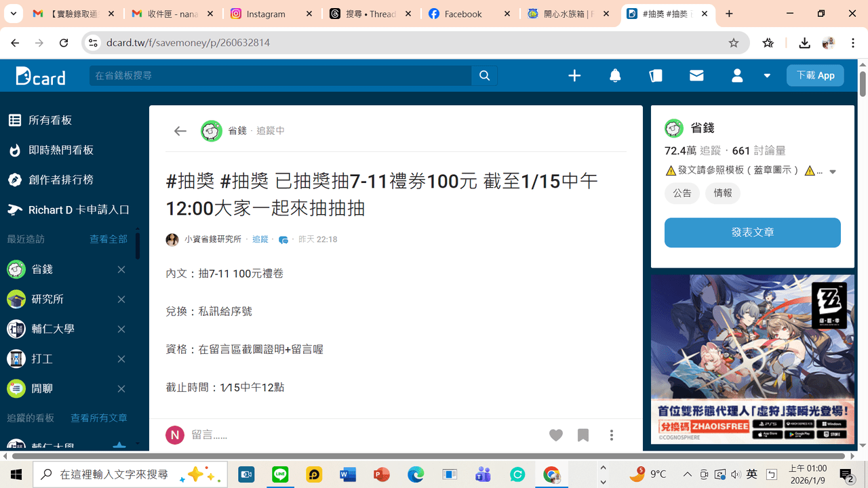Open the profile person icon in Dcard header
The height and width of the screenshot is (488, 868).
click(737, 76)
